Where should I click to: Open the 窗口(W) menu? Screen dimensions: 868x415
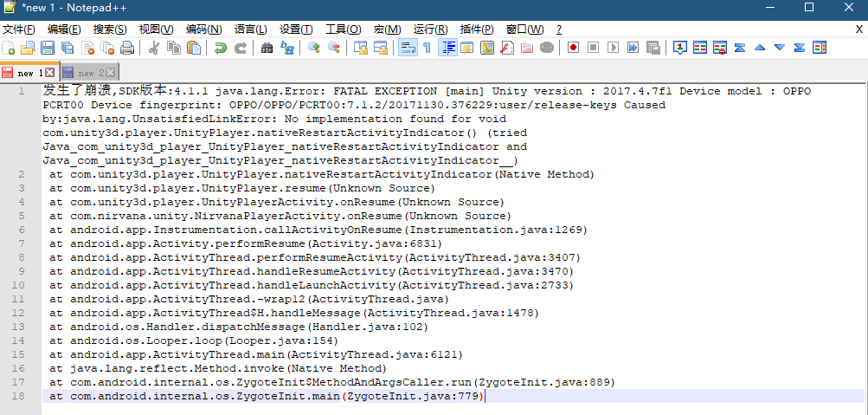point(524,29)
